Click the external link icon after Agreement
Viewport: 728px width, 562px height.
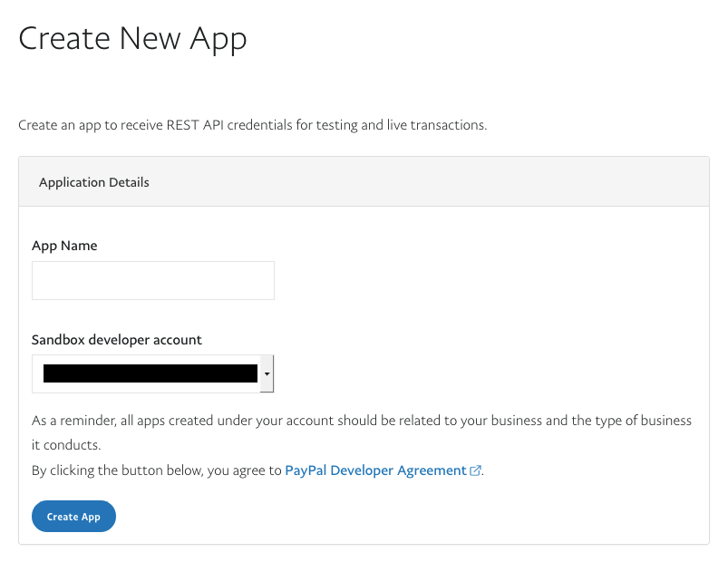click(x=475, y=470)
